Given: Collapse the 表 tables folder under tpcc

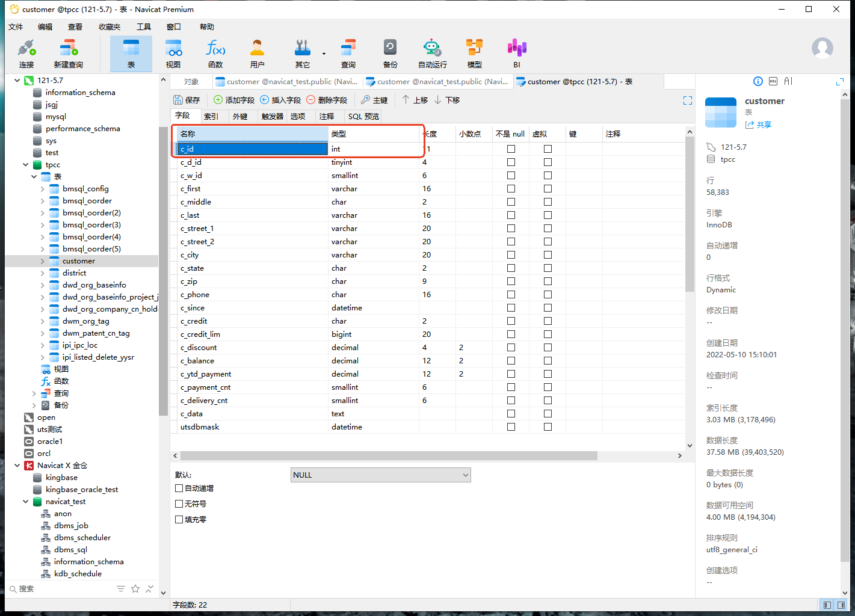Looking at the screenshot, I should coord(34,176).
